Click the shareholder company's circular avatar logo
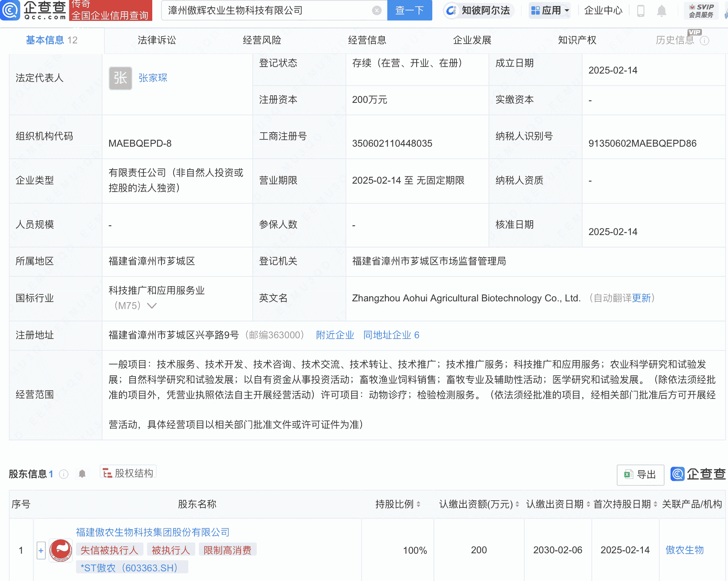Viewport: 728px width, 581px height. click(x=60, y=550)
